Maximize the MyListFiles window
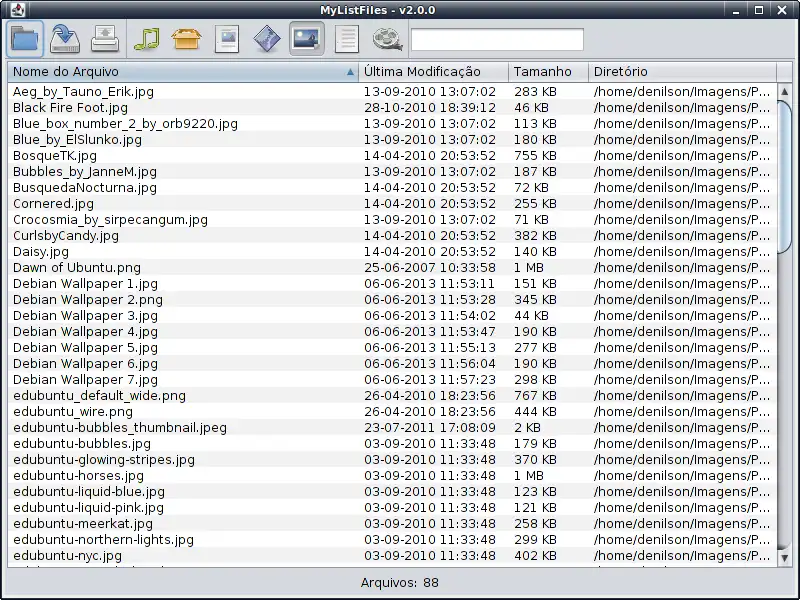 click(759, 10)
